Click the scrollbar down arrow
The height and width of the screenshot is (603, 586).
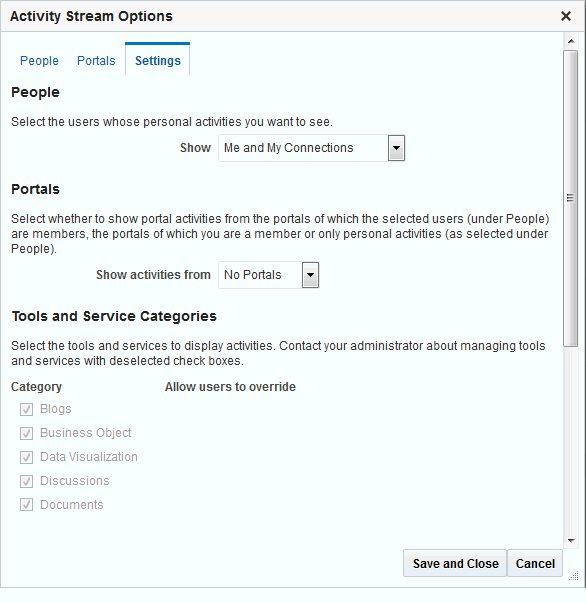571,541
